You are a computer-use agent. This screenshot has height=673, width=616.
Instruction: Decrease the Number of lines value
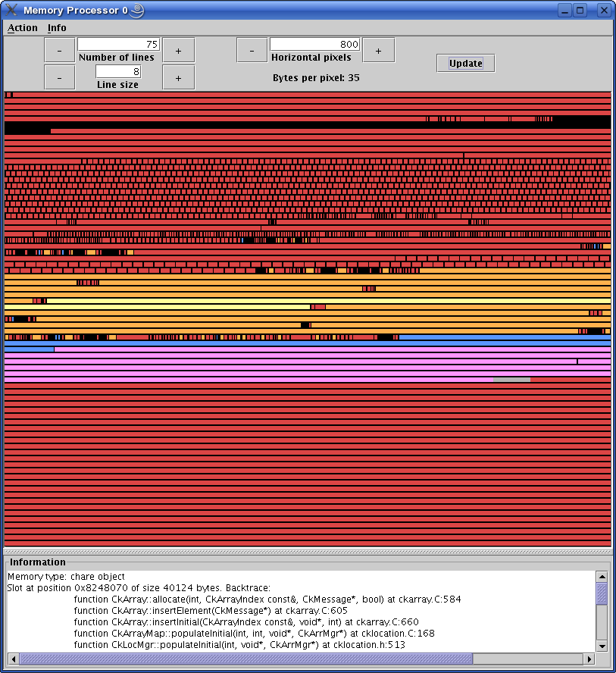coord(60,50)
